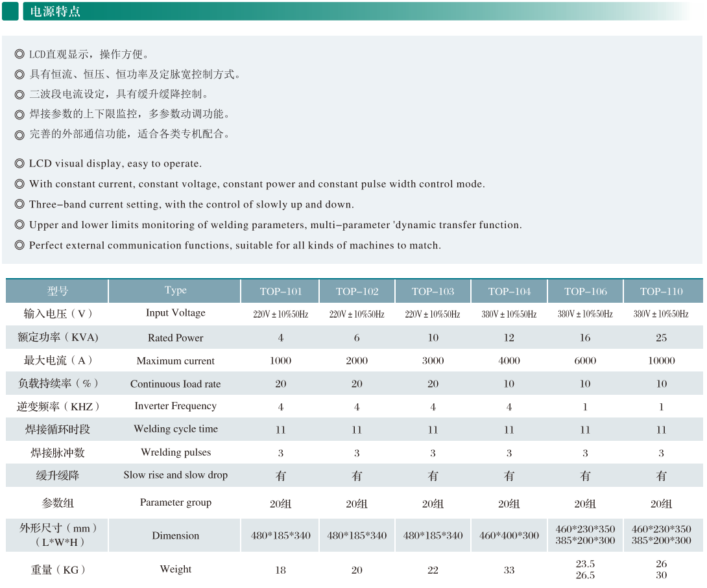Select the TOP-106 column header
Screen dimensions: 707x588
pos(585,291)
